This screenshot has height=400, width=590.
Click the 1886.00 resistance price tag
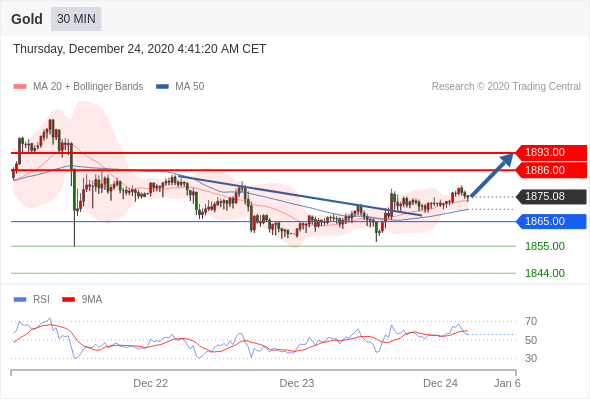click(x=551, y=170)
